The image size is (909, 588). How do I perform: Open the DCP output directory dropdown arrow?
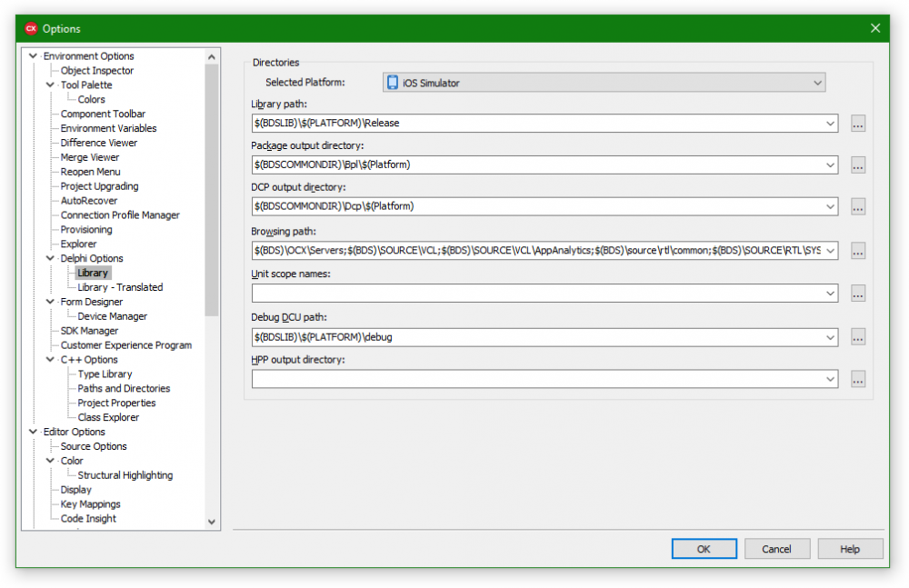point(830,207)
